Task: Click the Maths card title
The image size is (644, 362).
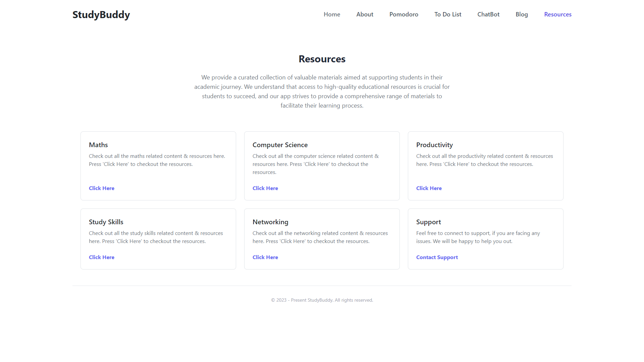Action: pos(98,145)
